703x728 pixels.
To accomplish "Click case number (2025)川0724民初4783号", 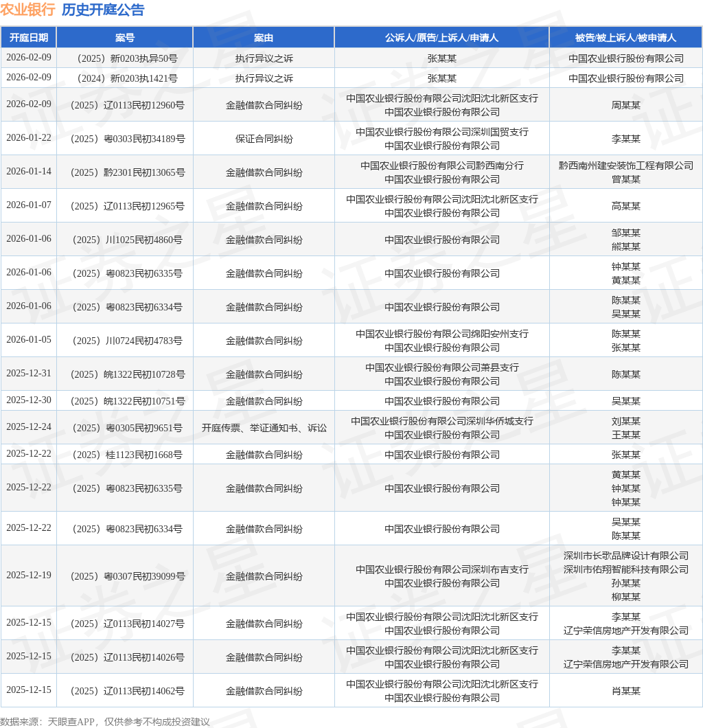I will pyautogui.click(x=125, y=341).
